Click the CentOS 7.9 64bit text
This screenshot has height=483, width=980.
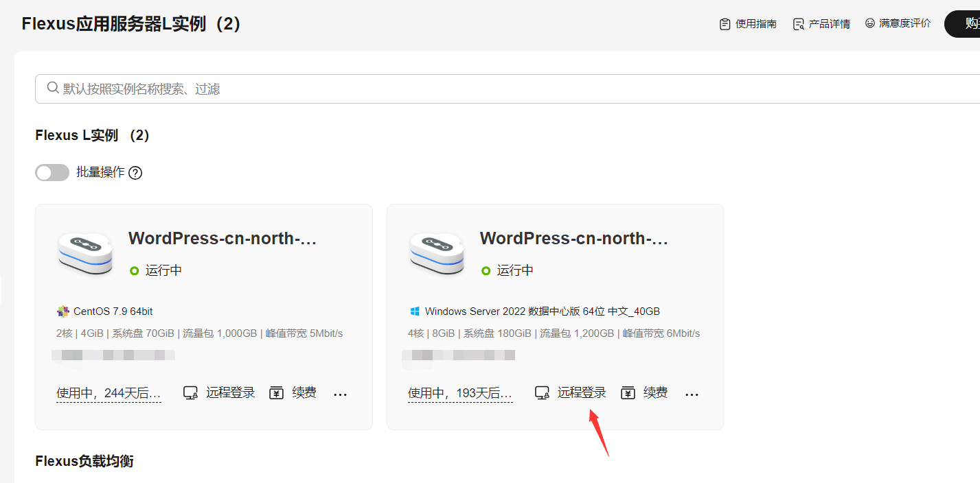coord(113,311)
